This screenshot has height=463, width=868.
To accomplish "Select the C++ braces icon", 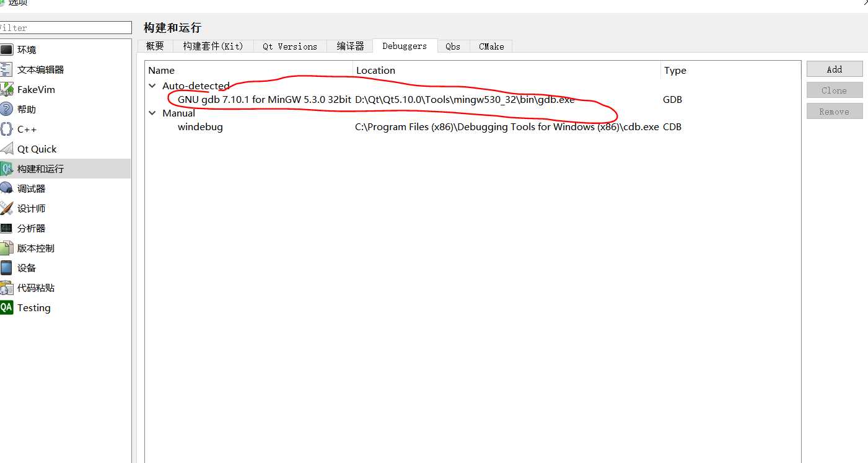I will point(6,129).
